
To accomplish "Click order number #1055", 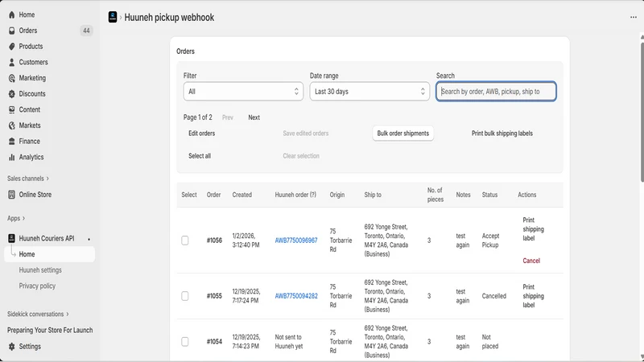I will click(x=214, y=296).
